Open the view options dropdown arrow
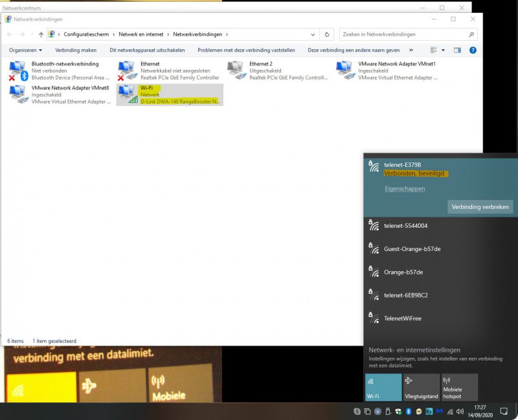This screenshot has height=420, width=518. pos(443,50)
